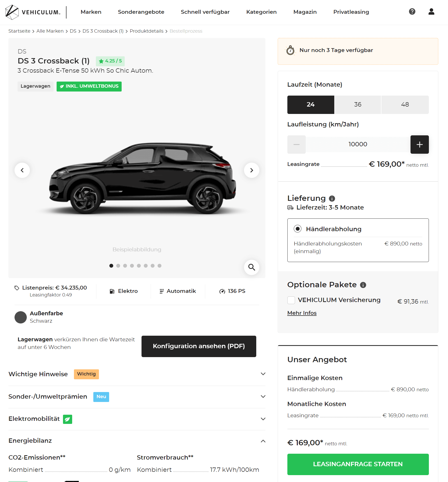
Task: Expand the Wichtige Hinweise section
Action: (137, 374)
